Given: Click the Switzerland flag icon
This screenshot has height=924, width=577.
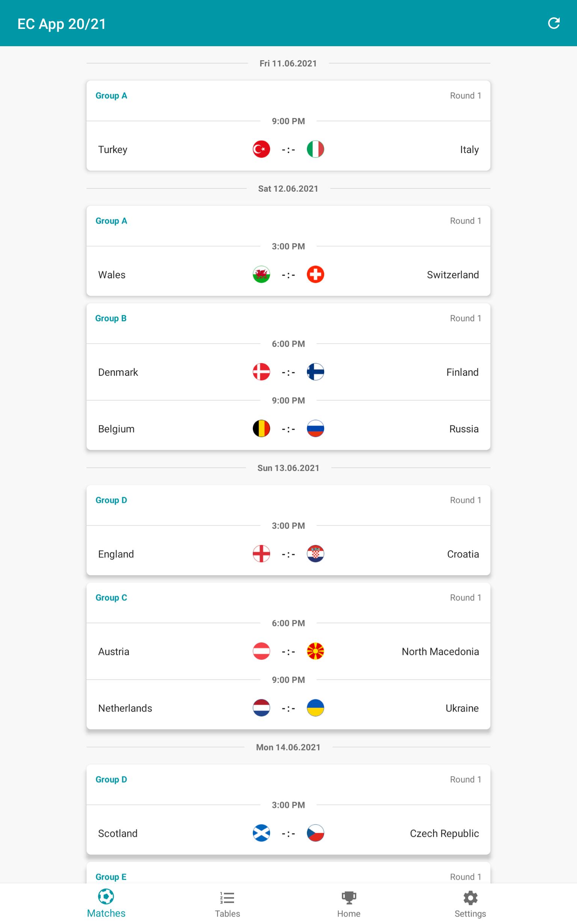Looking at the screenshot, I should pyautogui.click(x=315, y=274).
